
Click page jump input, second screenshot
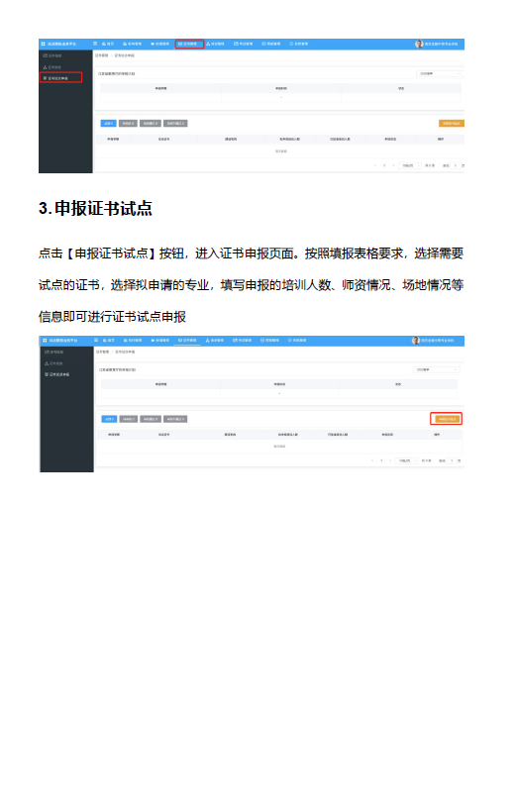pos(452,460)
